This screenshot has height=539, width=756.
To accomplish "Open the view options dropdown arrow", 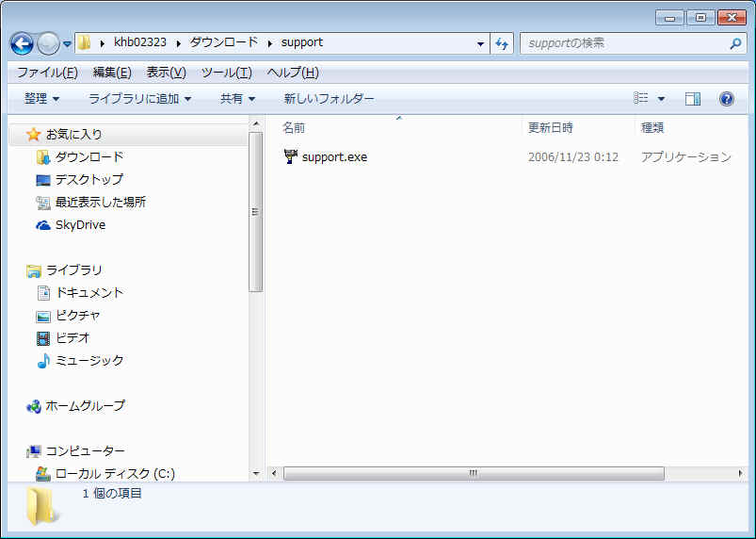I will pos(661,99).
